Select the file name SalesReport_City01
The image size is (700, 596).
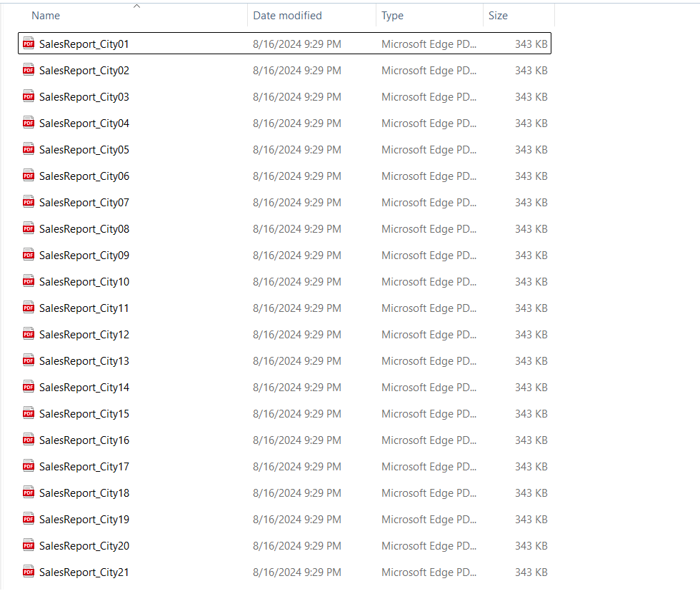[x=84, y=44]
